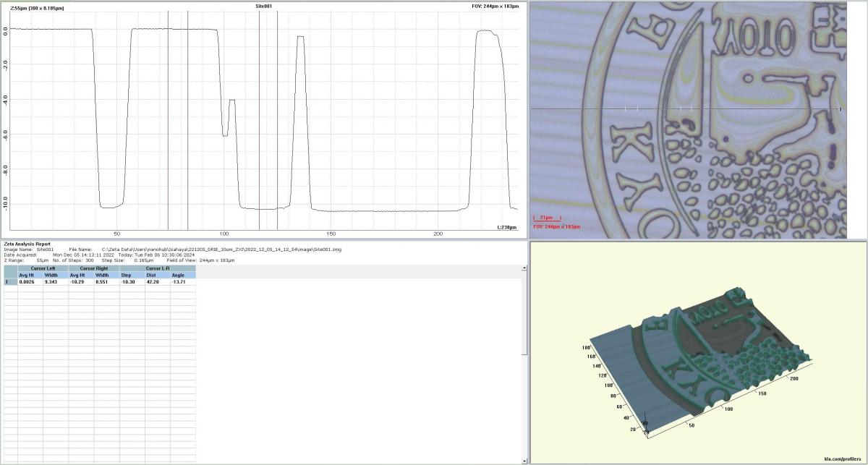This screenshot has height=465, width=868.
Task: Click the report scrollbar up arrow
Action: tap(524, 268)
